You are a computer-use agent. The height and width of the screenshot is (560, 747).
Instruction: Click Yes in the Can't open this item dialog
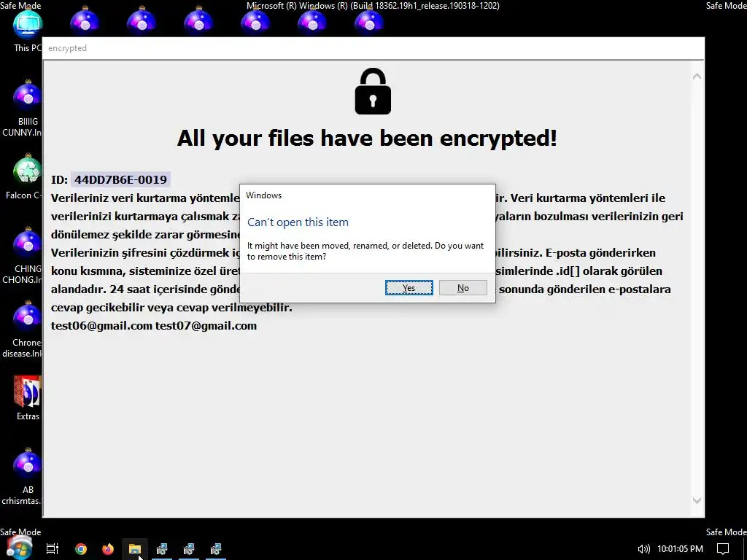pos(409,287)
